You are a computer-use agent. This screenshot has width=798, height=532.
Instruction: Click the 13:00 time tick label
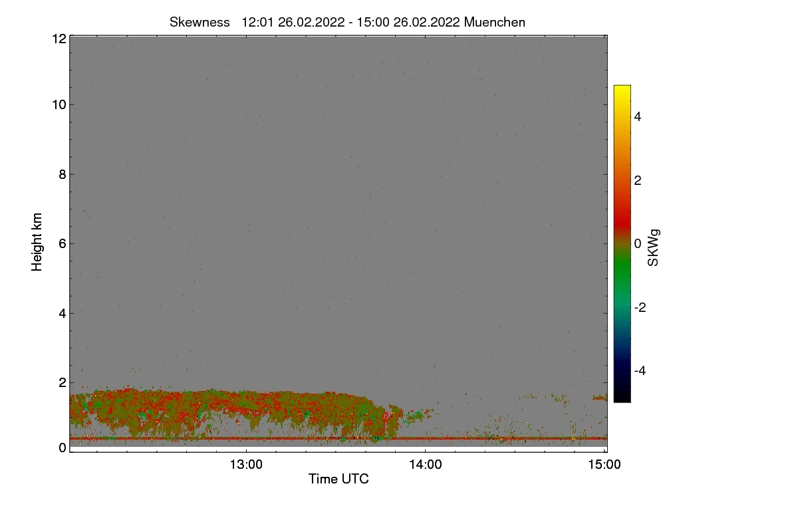click(x=246, y=465)
